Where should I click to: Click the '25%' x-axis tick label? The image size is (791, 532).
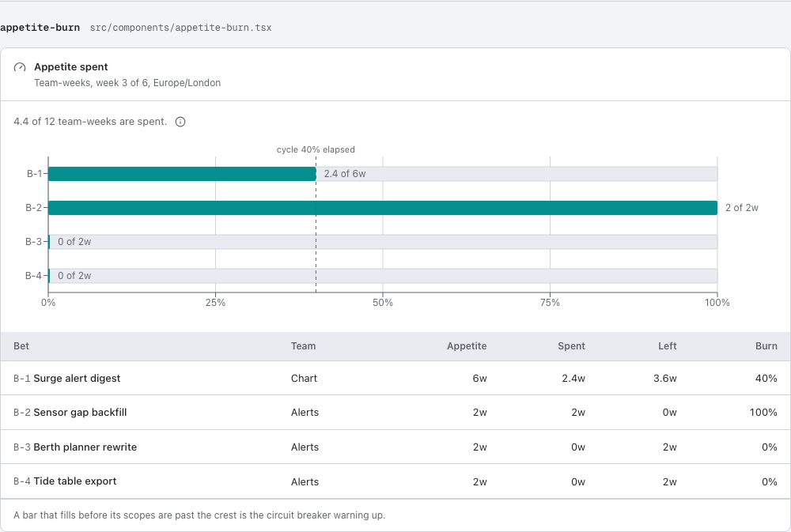[x=215, y=303]
